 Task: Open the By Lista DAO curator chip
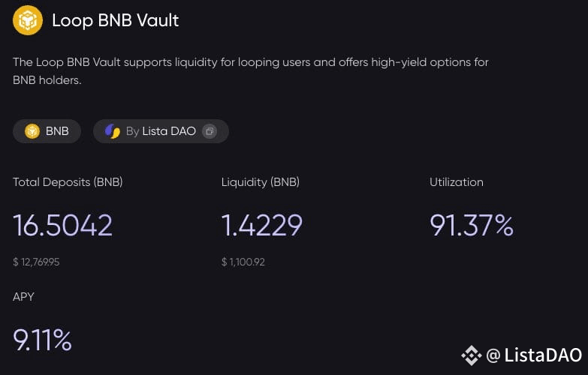(x=161, y=131)
